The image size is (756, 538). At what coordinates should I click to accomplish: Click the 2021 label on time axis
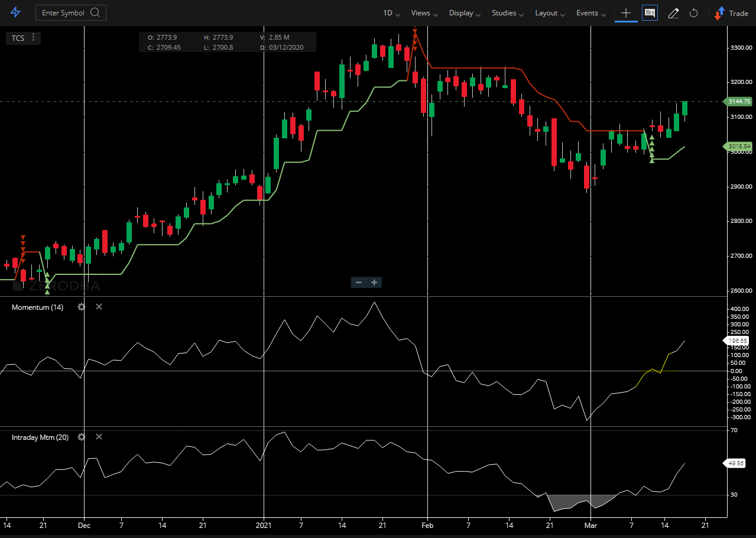(264, 525)
